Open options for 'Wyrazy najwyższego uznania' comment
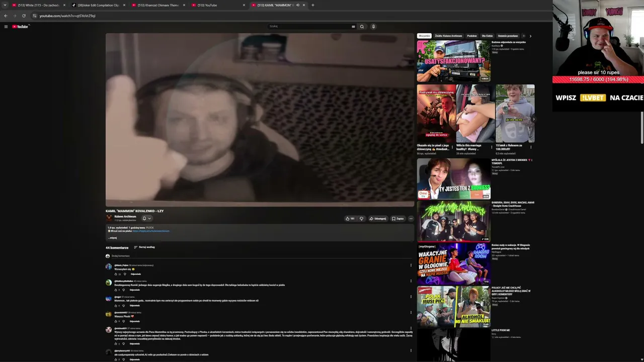 (411, 328)
